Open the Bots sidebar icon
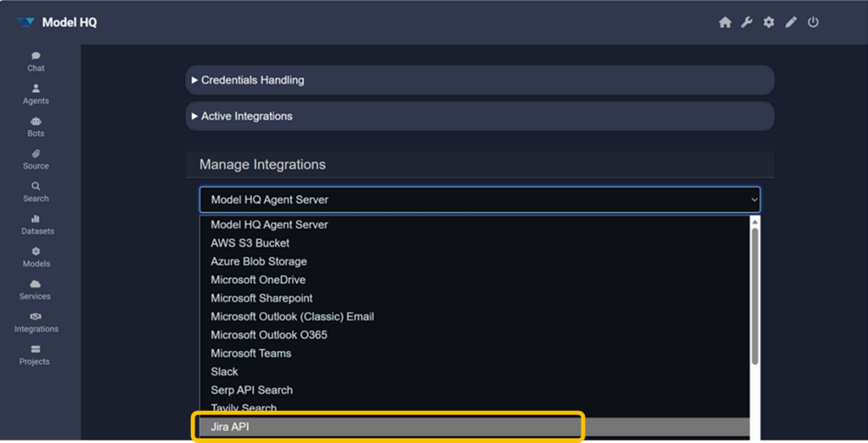The image size is (868, 443). pos(36,121)
